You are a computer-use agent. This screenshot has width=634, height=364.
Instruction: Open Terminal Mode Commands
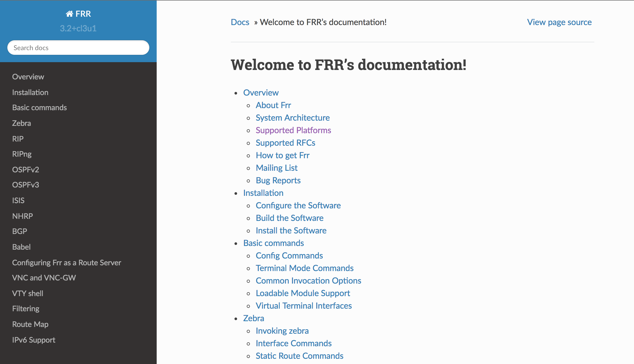click(x=304, y=268)
